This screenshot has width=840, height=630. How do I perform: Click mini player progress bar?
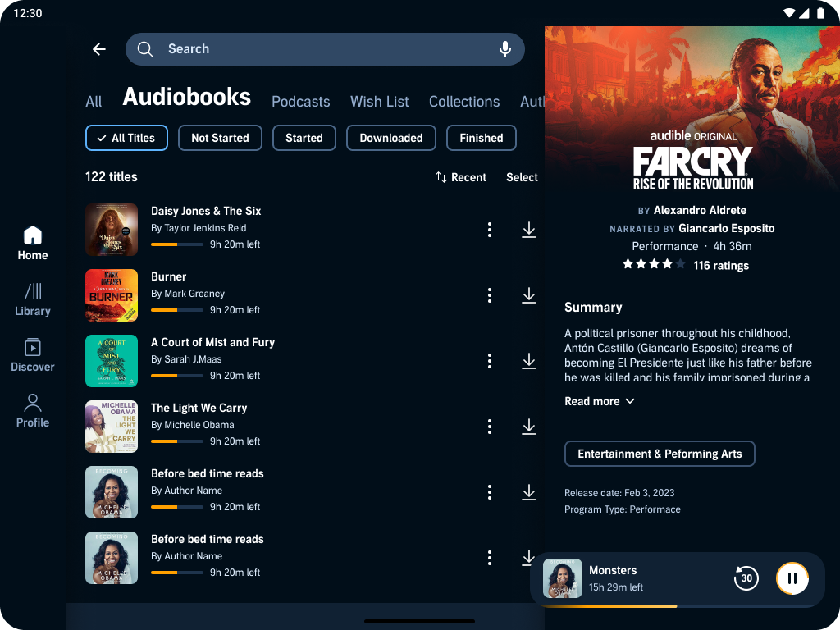[x=678, y=606]
